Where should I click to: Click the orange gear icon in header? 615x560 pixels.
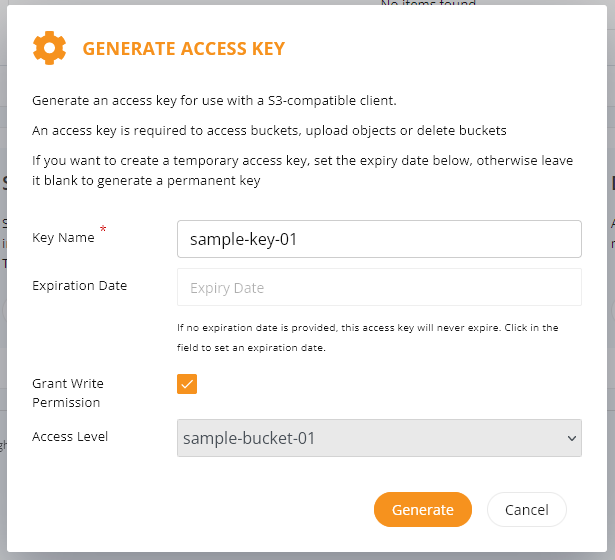49,48
